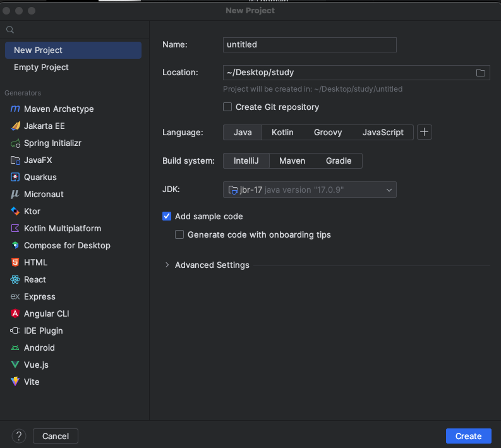Choose the Spring Initializr label

pos(52,143)
